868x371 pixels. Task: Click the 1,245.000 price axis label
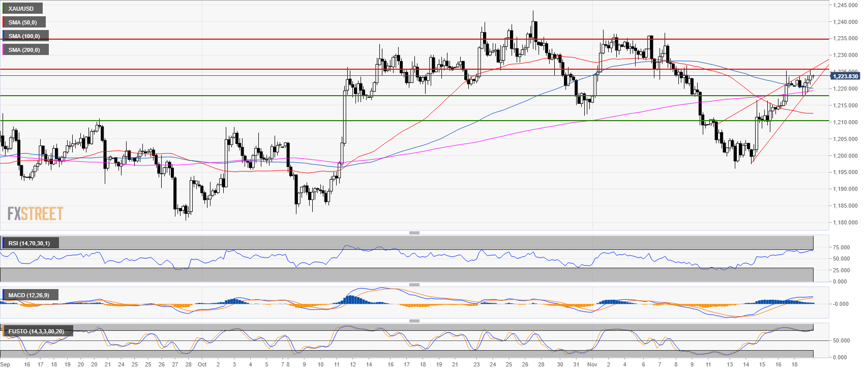845,5
